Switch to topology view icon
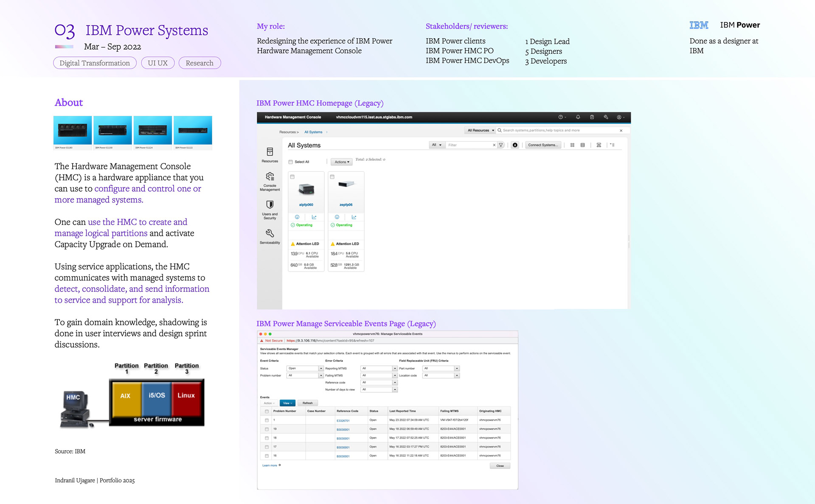This screenshot has height=504, width=815. pyautogui.click(x=599, y=145)
